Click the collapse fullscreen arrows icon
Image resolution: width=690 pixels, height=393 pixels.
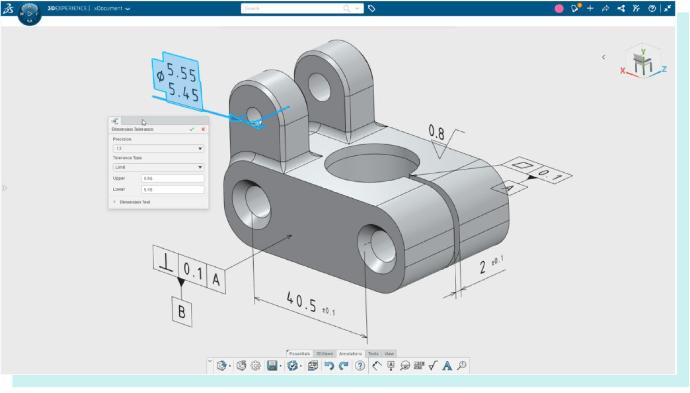tap(668, 8)
